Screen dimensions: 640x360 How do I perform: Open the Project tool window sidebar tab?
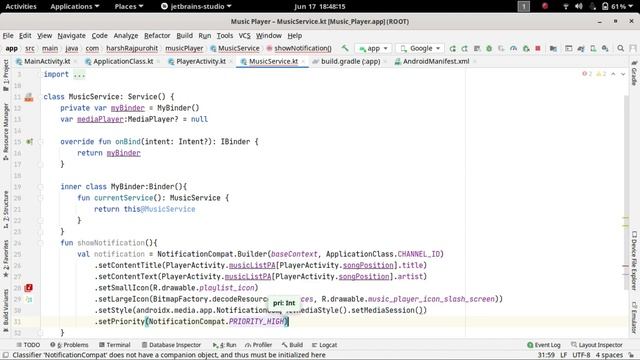click(x=6, y=76)
